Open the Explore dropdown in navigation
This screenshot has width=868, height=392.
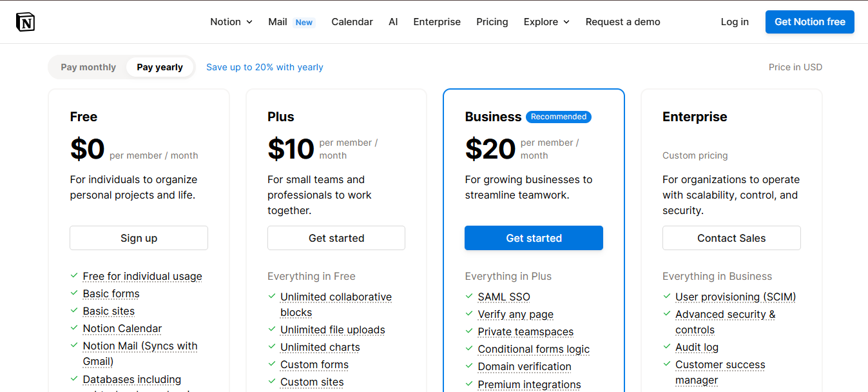(547, 22)
